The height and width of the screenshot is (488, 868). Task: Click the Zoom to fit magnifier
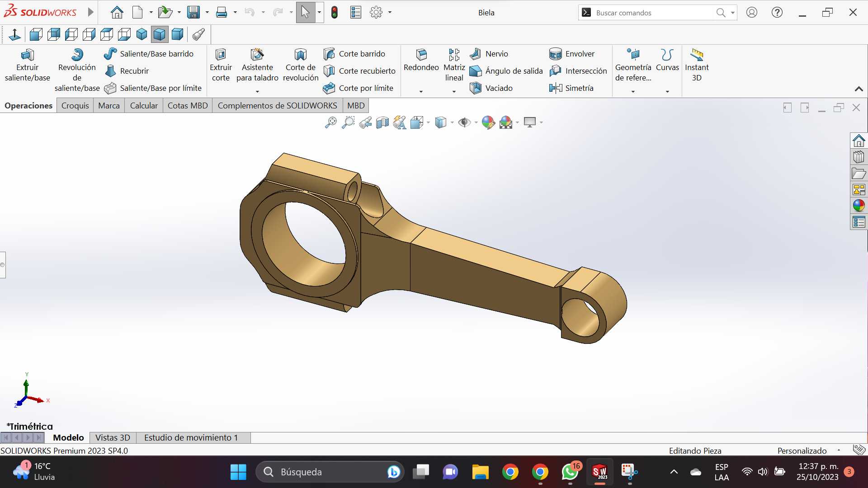(331, 122)
